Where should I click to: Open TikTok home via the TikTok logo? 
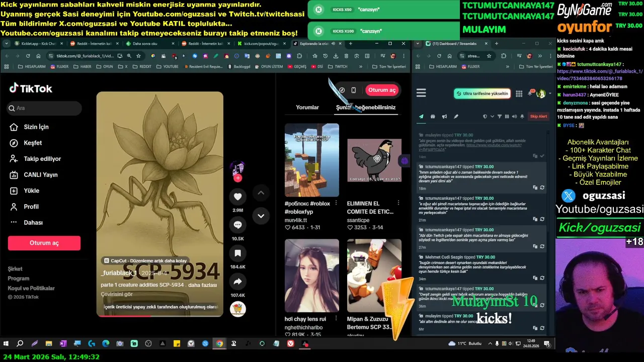point(31,88)
